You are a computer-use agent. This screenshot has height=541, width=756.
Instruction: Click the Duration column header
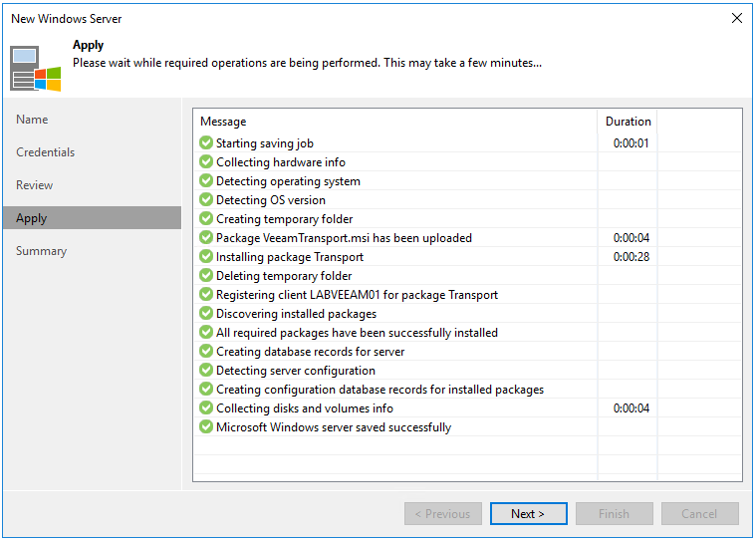[x=628, y=122]
